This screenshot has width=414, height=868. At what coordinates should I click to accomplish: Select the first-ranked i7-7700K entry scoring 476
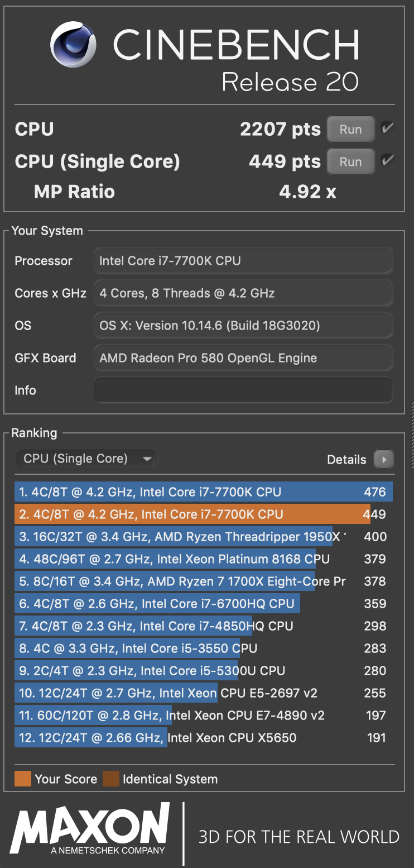point(203,492)
